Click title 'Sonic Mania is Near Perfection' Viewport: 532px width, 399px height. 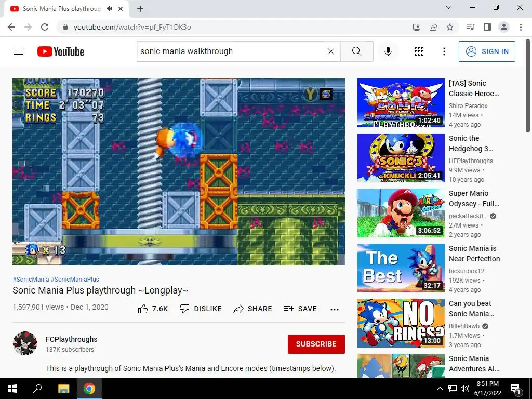click(474, 254)
